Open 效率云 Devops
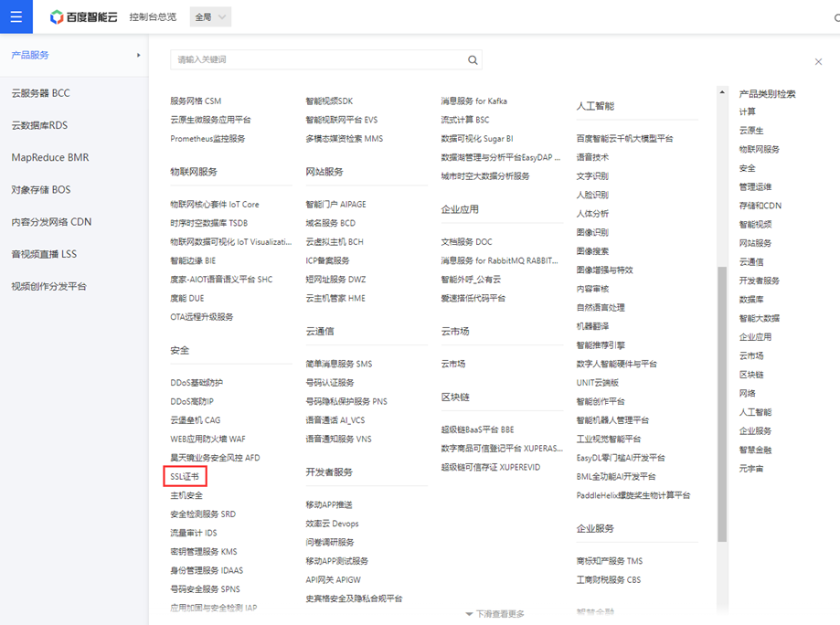Screen dimensions: 840x625 pos(332,524)
